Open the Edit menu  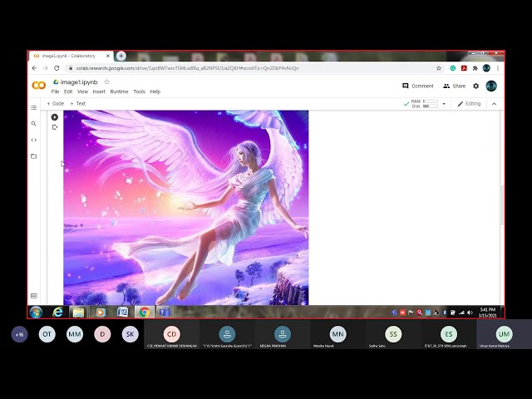tap(68, 91)
